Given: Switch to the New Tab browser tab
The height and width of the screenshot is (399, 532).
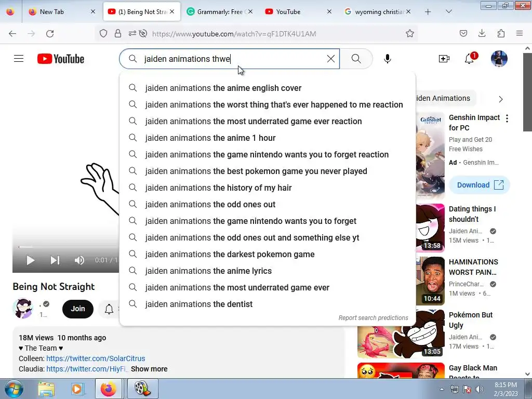Looking at the screenshot, I should point(63,11).
